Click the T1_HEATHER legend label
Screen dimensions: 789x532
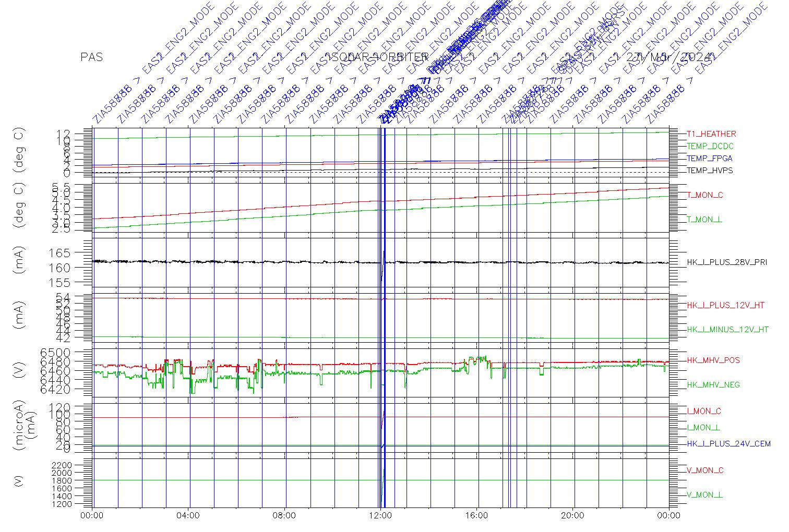(711, 134)
